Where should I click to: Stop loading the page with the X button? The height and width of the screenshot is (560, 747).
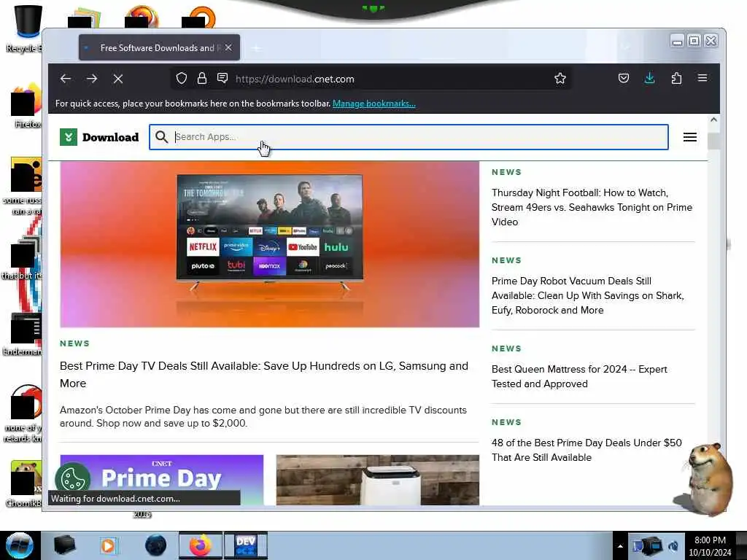coord(118,79)
